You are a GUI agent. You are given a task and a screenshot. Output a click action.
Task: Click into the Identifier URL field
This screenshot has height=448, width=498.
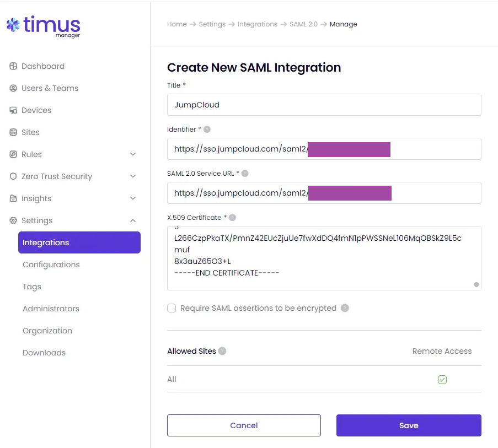pyautogui.click(x=324, y=149)
